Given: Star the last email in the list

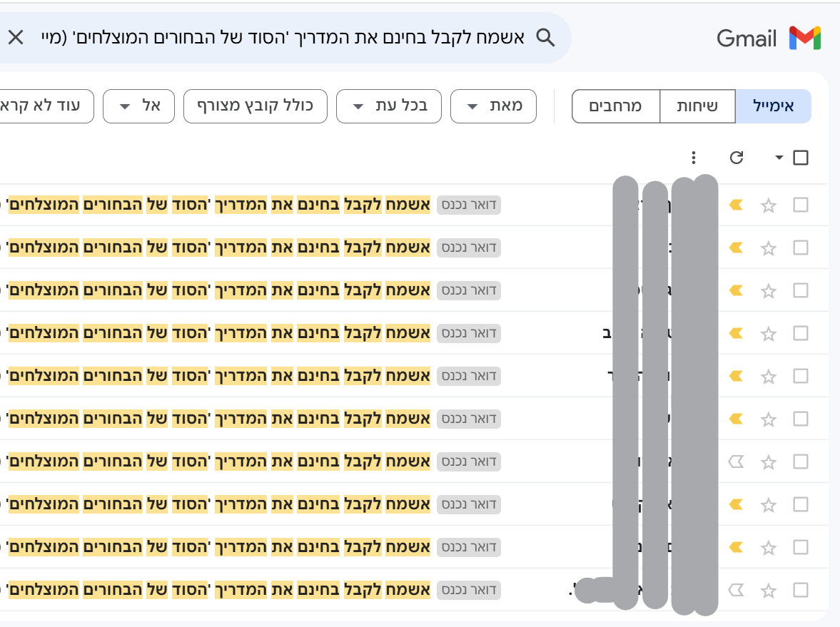Looking at the screenshot, I should pos(769,590).
